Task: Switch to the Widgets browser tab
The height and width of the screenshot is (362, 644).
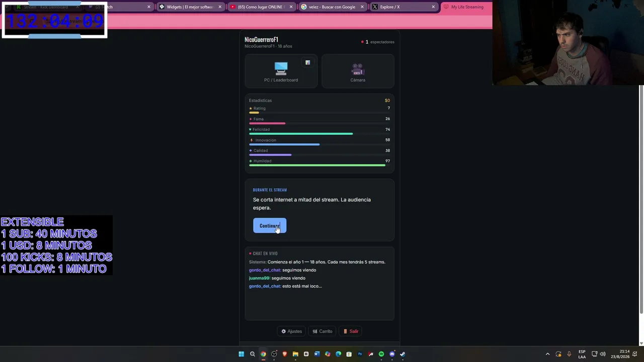Action: tap(190, 7)
